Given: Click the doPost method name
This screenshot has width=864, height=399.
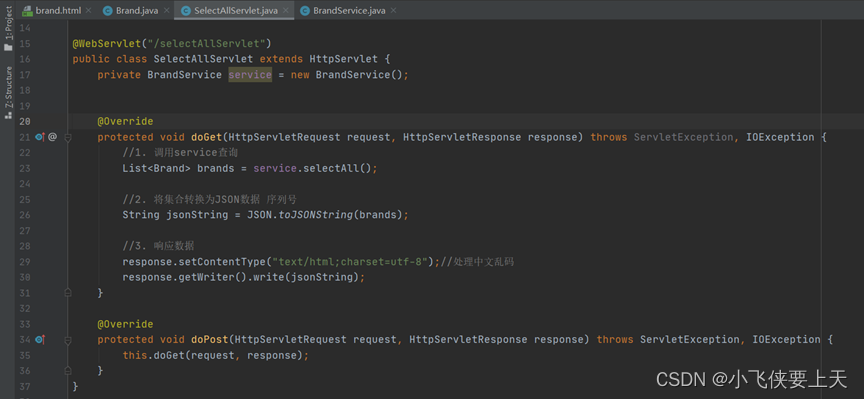Looking at the screenshot, I should [x=209, y=339].
